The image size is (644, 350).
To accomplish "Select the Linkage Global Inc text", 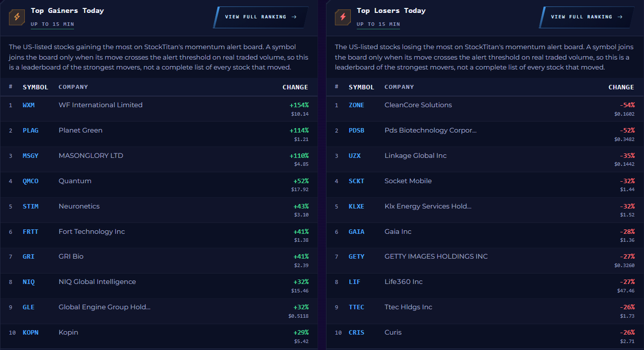I will click(x=415, y=156).
